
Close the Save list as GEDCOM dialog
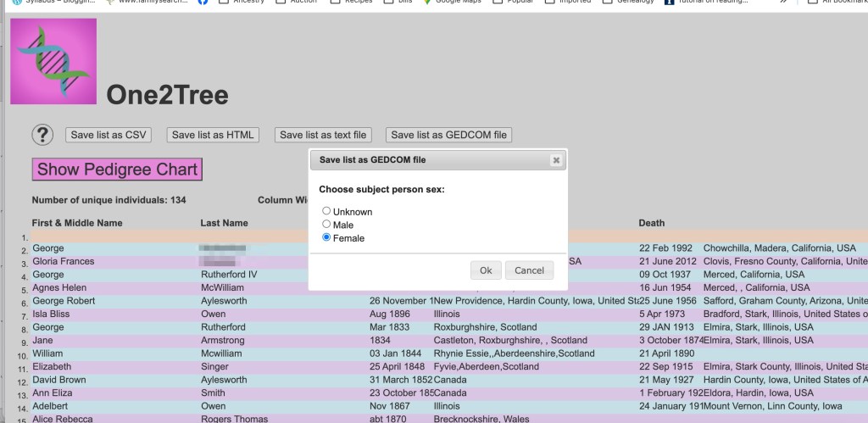click(556, 159)
